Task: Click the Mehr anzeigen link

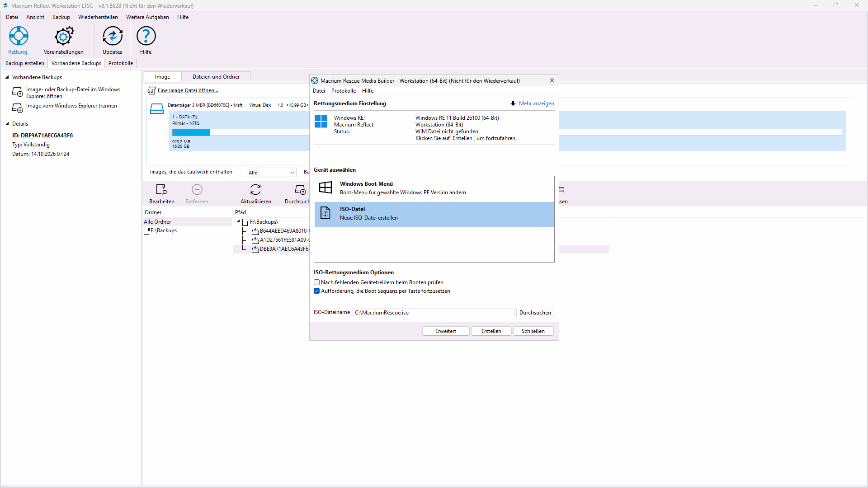Action: click(x=536, y=103)
